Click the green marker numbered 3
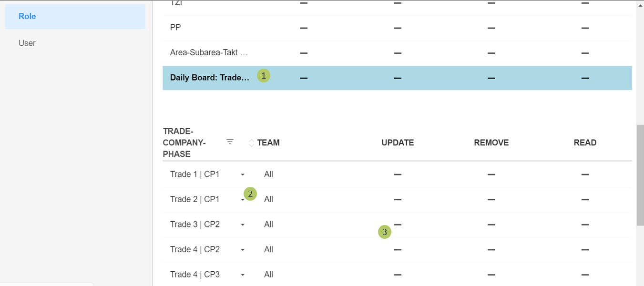The height and width of the screenshot is (286, 644). (385, 232)
